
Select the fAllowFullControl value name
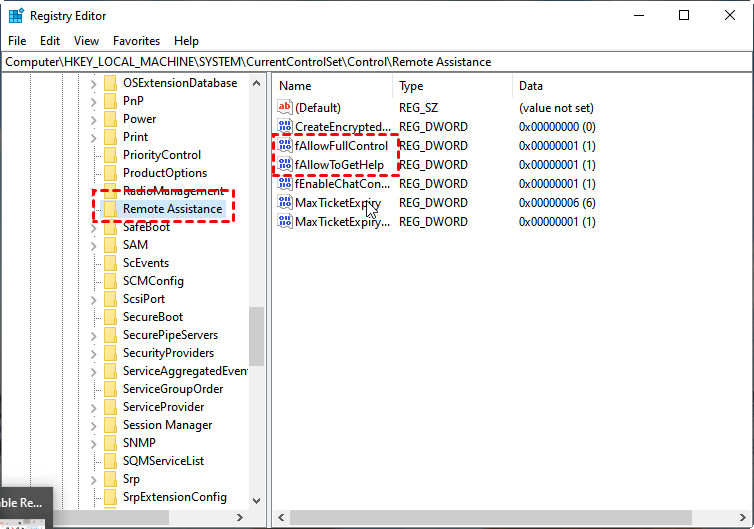pos(341,146)
